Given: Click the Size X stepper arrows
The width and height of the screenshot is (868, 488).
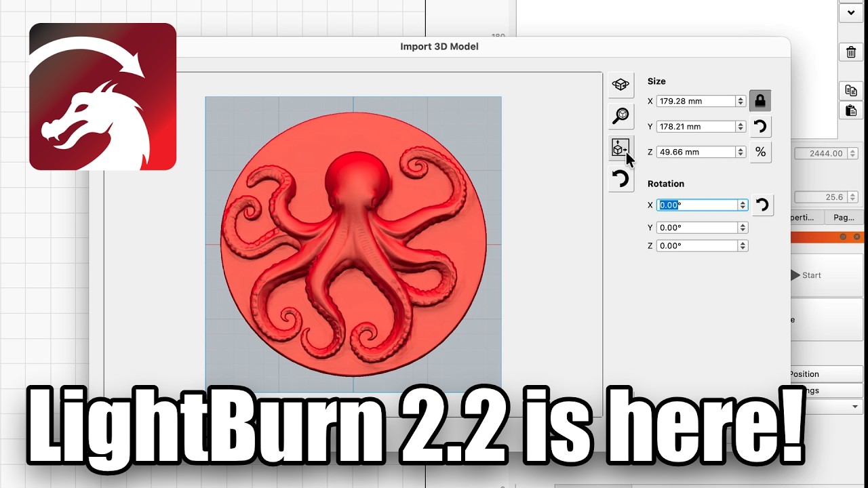Looking at the screenshot, I should [741, 101].
